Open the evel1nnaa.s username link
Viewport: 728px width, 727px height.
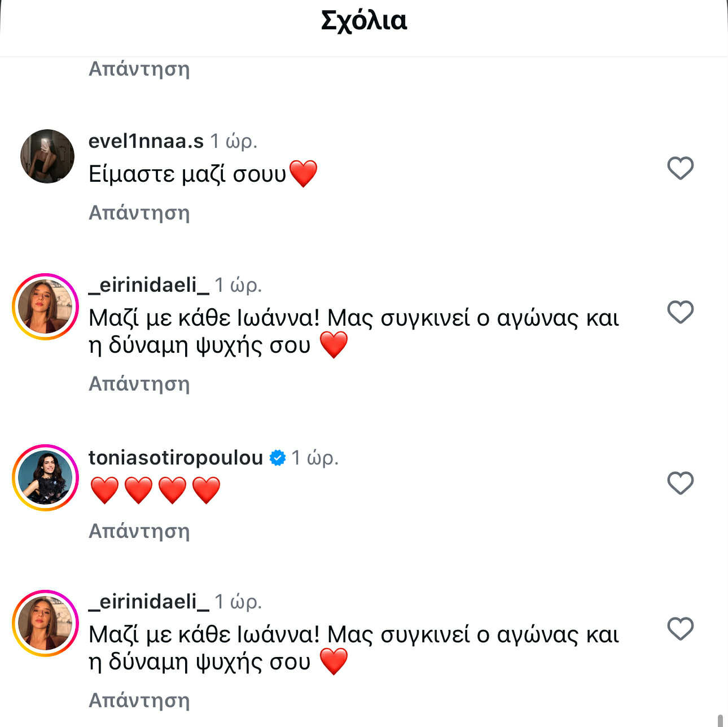[x=146, y=141]
